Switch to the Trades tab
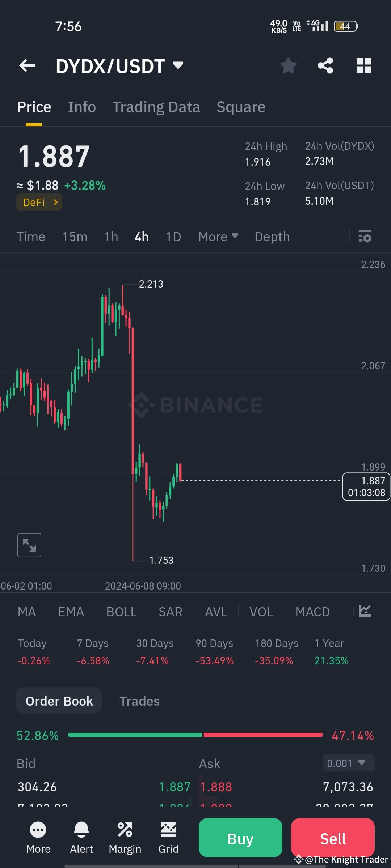 (x=139, y=701)
